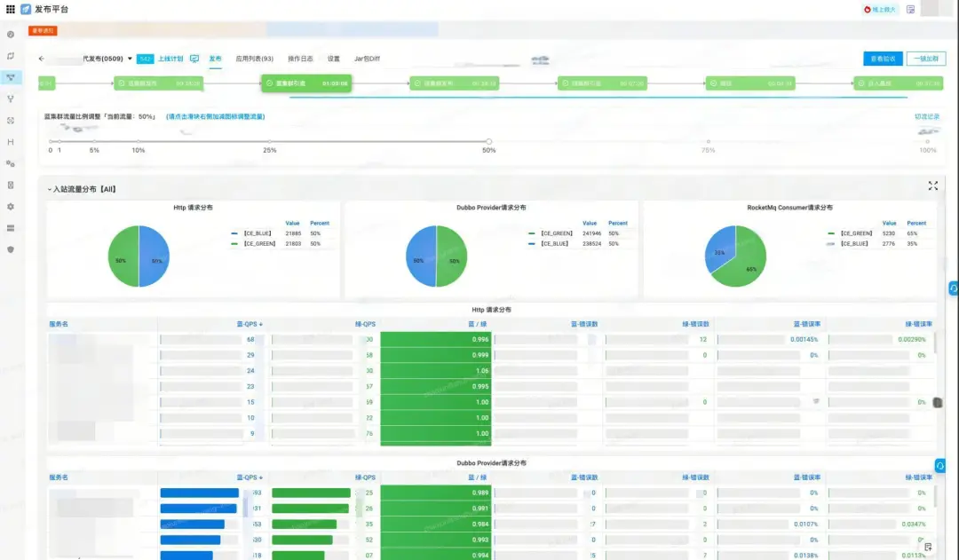Open the branch fork icon in sidebar
The width and height of the screenshot is (959, 560).
tap(11, 99)
